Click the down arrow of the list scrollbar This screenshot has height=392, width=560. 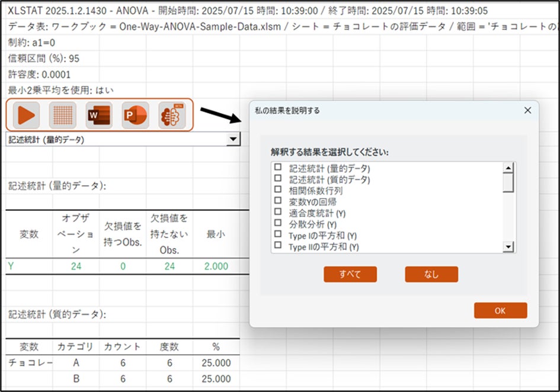pyautogui.click(x=510, y=246)
